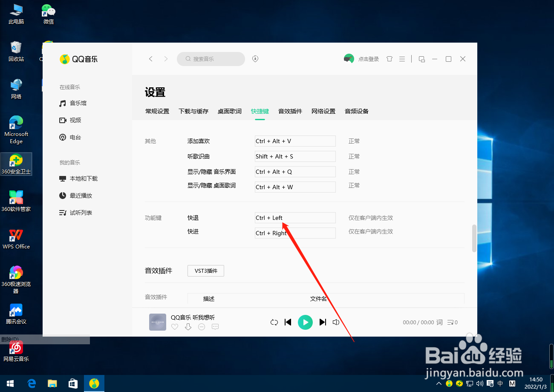Screen dimensions: 554x392
Task: Click the settings page vertical scrollbar
Action: click(474, 238)
